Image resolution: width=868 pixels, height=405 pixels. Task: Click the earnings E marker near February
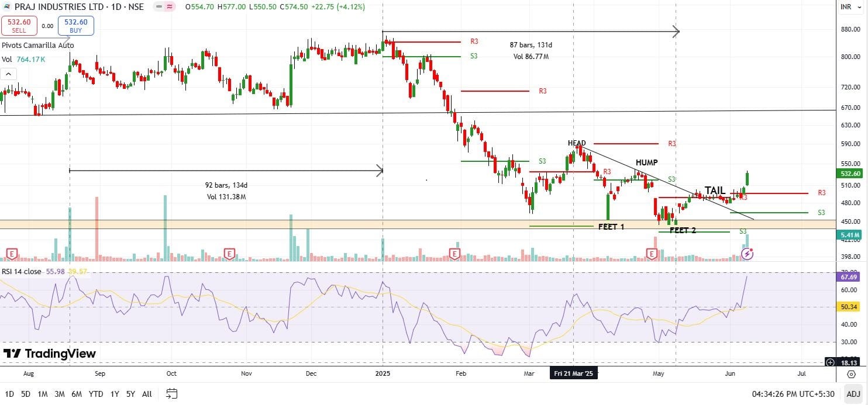(454, 253)
